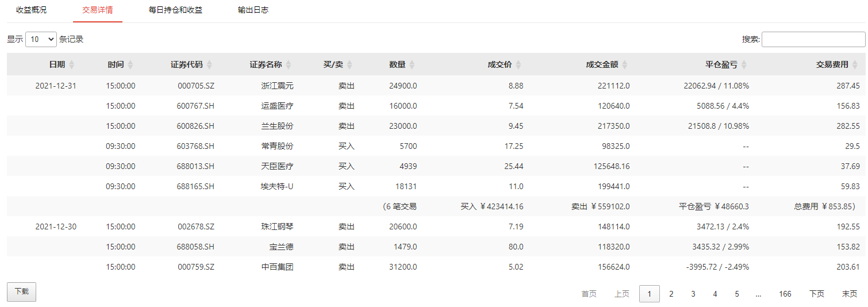Screen dimensions: 868x307
Task: Sort by 数量 column sort icon
Action: point(412,65)
